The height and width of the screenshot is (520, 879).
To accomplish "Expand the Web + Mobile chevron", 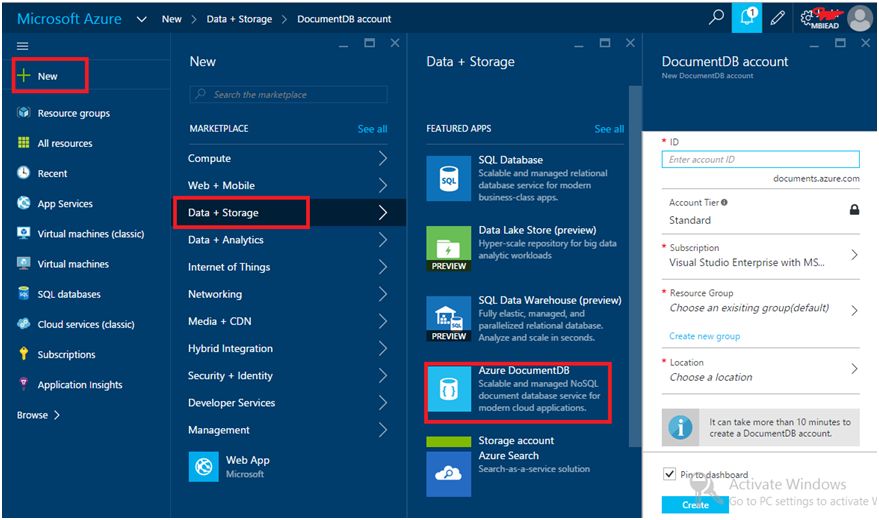I will (x=383, y=185).
